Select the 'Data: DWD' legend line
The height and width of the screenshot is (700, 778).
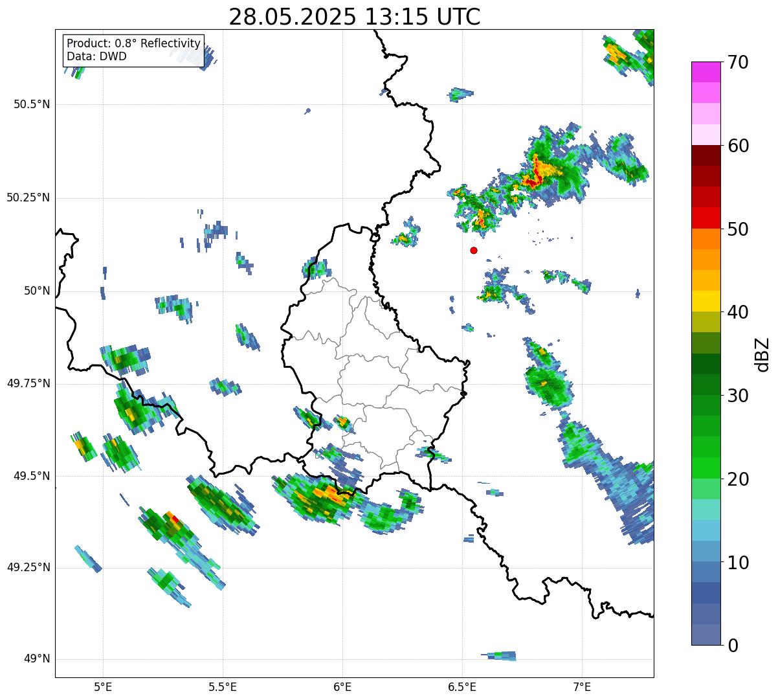coord(96,57)
